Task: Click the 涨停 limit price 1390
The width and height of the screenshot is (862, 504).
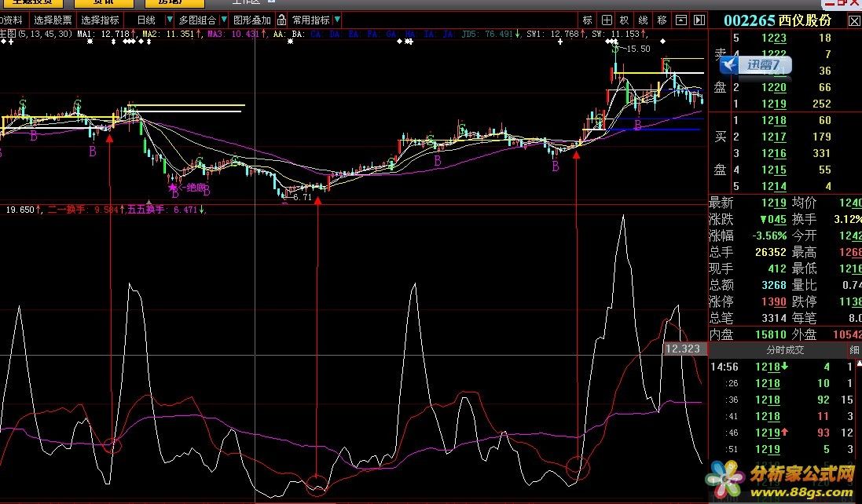Action: 774,301
